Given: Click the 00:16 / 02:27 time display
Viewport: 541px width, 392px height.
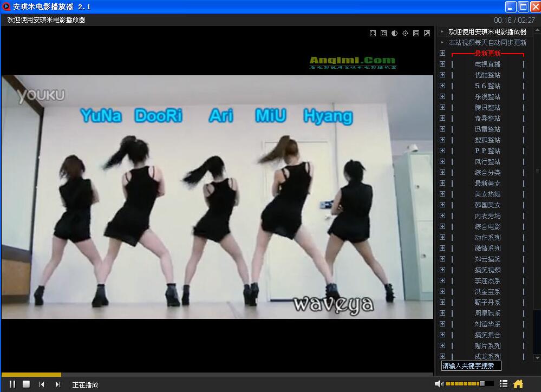Looking at the screenshot, I should point(514,20).
